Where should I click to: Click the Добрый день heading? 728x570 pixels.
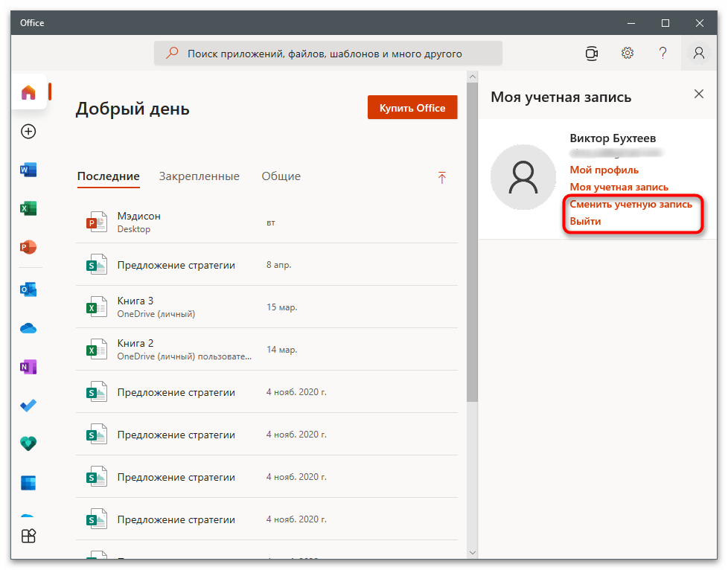pyautogui.click(x=132, y=109)
